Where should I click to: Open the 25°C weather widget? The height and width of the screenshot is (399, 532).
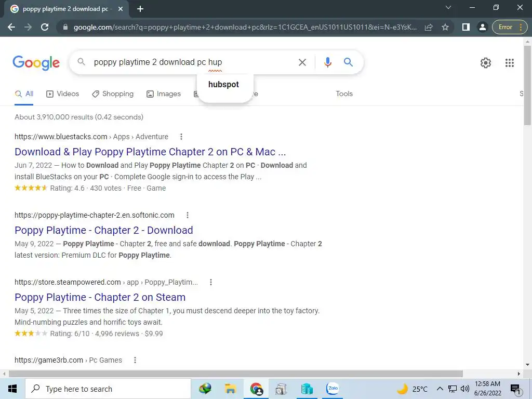pos(411,389)
